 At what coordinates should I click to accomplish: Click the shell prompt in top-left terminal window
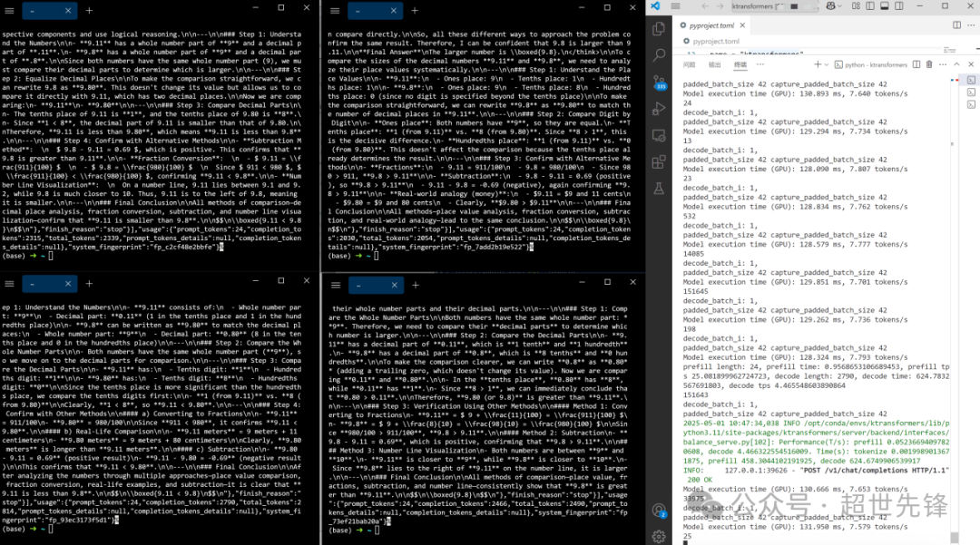[x=27, y=256]
